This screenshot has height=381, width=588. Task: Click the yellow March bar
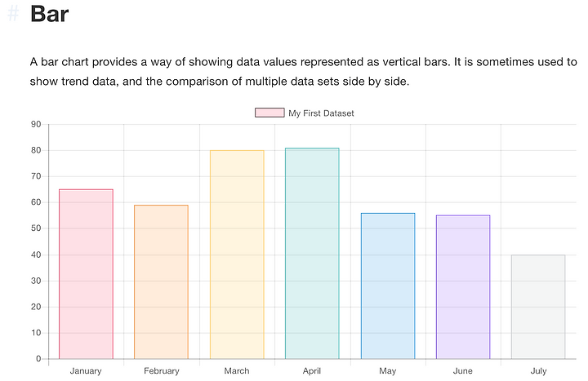click(x=237, y=255)
